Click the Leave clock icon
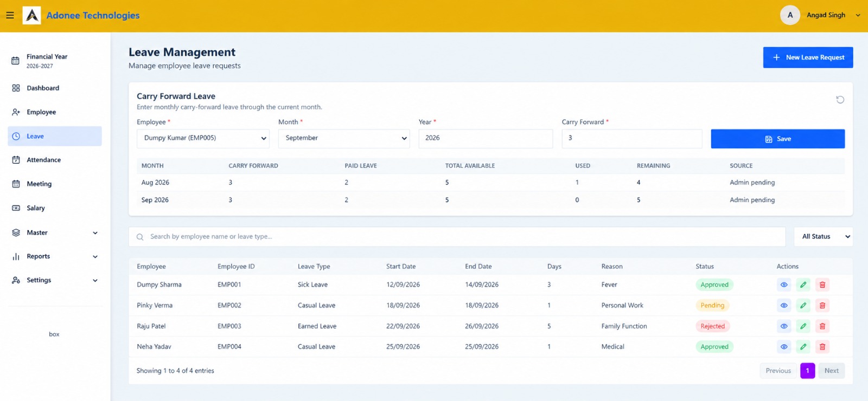The image size is (868, 401). pyautogui.click(x=16, y=136)
